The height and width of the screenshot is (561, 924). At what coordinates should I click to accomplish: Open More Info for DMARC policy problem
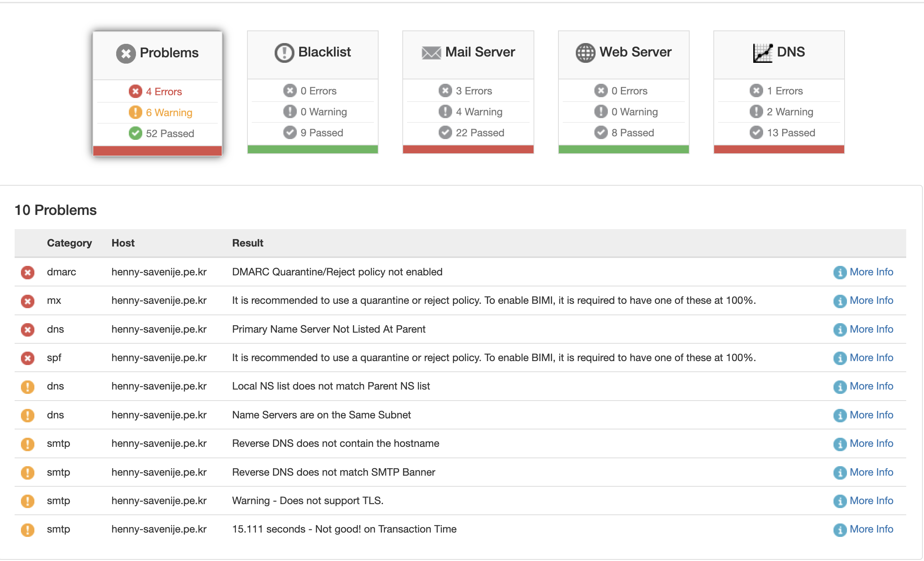click(871, 272)
